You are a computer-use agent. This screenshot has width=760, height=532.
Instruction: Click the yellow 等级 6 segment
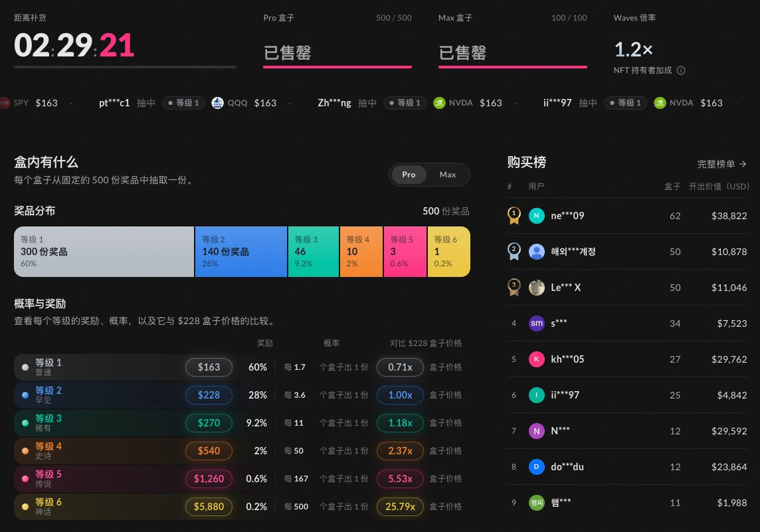click(x=449, y=252)
